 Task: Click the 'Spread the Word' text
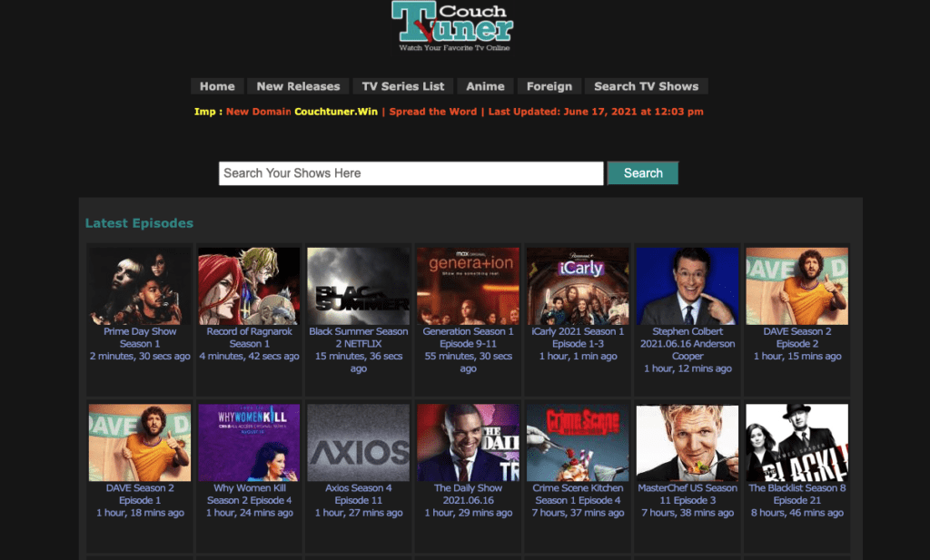point(433,112)
